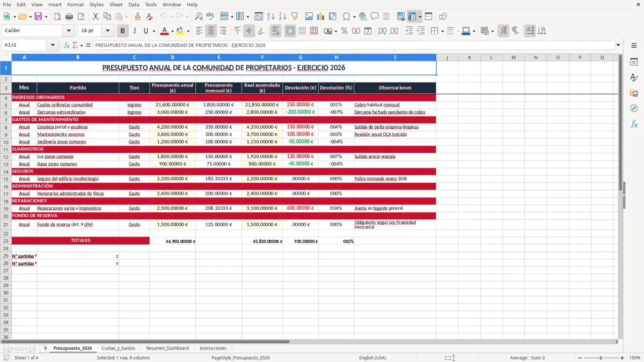
Task: Insert a comment
Action: point(375,17)
